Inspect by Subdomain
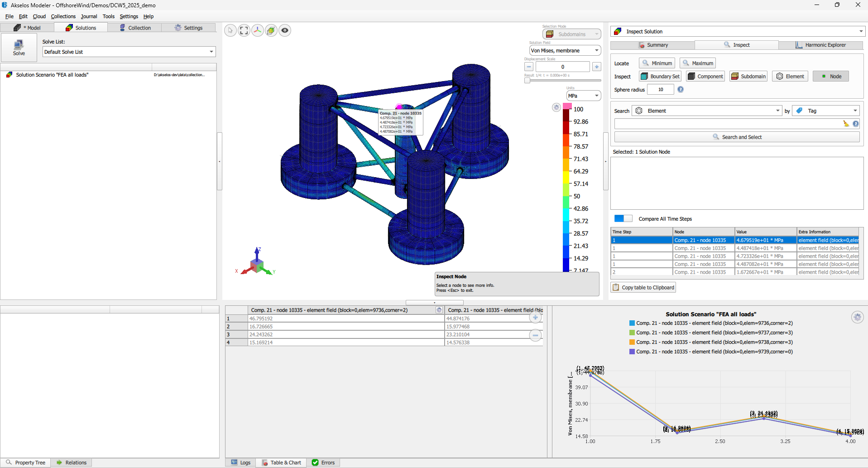This screenshot has width=868, height=468. 748,77
